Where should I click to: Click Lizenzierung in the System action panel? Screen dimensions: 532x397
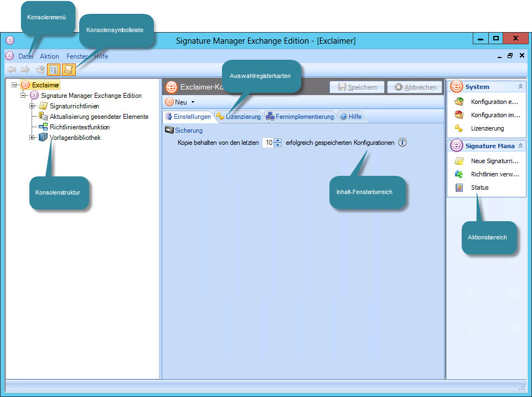[488, 128]
